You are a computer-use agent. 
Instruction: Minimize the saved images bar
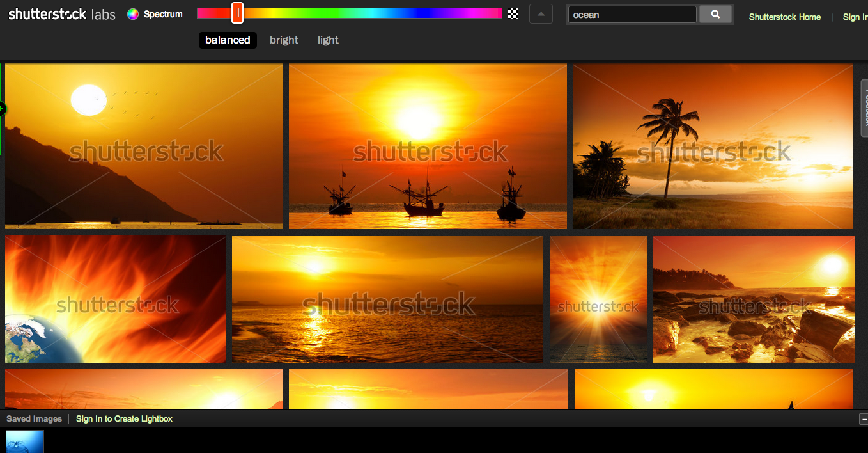point(864,419)
